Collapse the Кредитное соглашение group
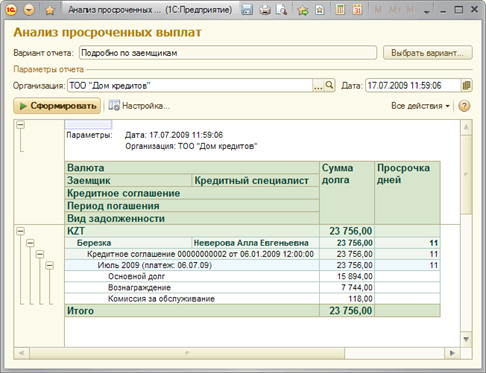 click(x=40, y=254)
